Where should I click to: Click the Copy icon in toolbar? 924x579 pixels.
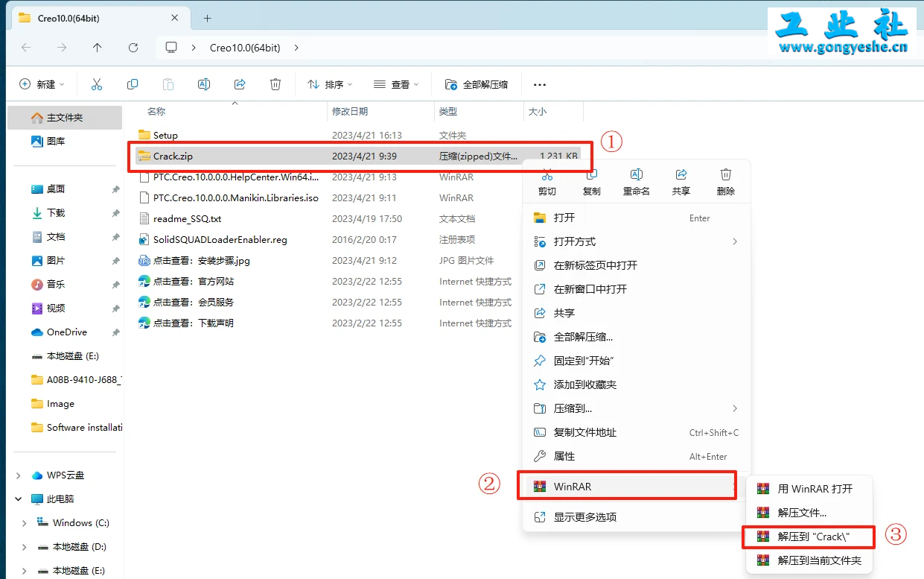point(133,84)
